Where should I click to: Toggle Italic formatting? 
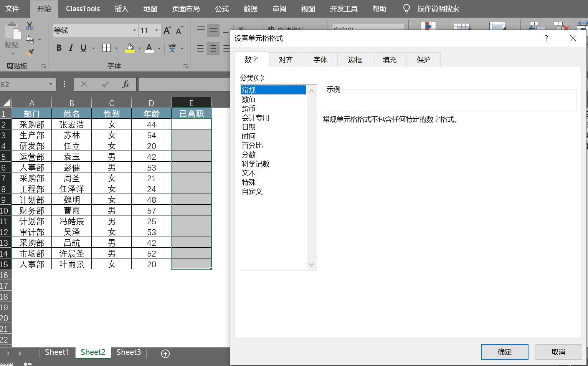[71, 48]
